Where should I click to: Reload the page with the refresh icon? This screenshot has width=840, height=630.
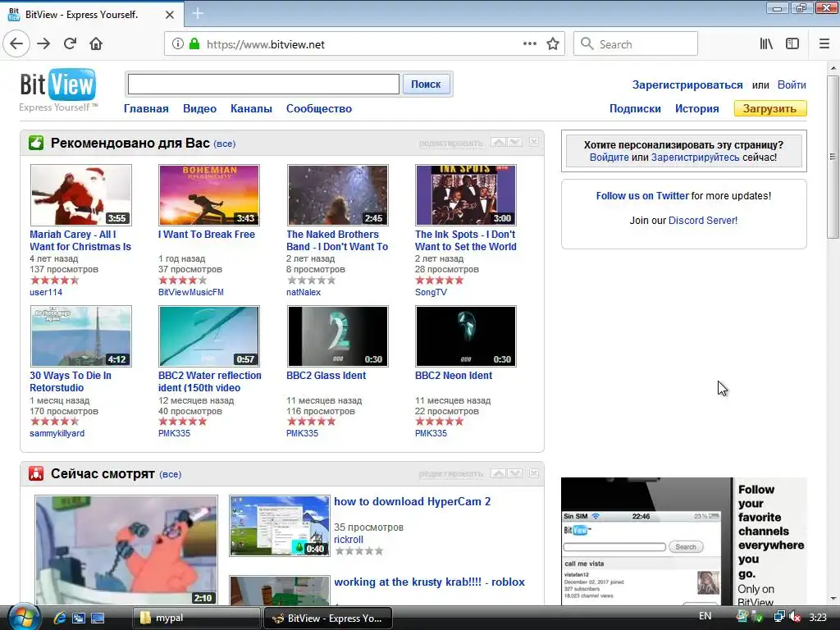tap(71, 44)
